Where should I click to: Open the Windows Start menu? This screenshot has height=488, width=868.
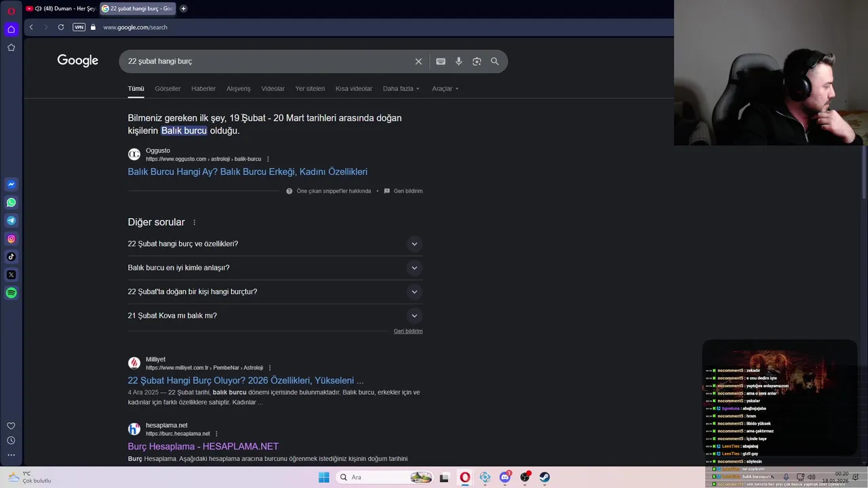point(323,477)
